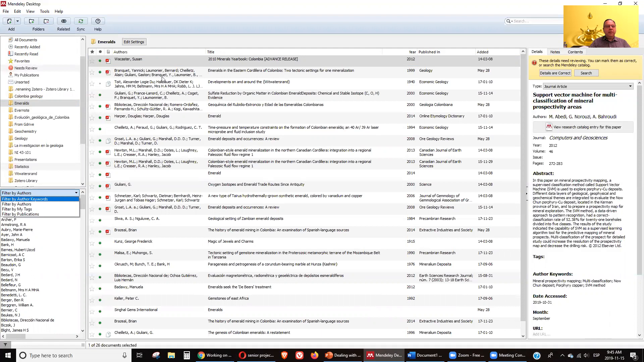The width and height of the screenshot is (644, 362).
Task: Open the Add button dropdown arrow
Action: tap(17, 21)
